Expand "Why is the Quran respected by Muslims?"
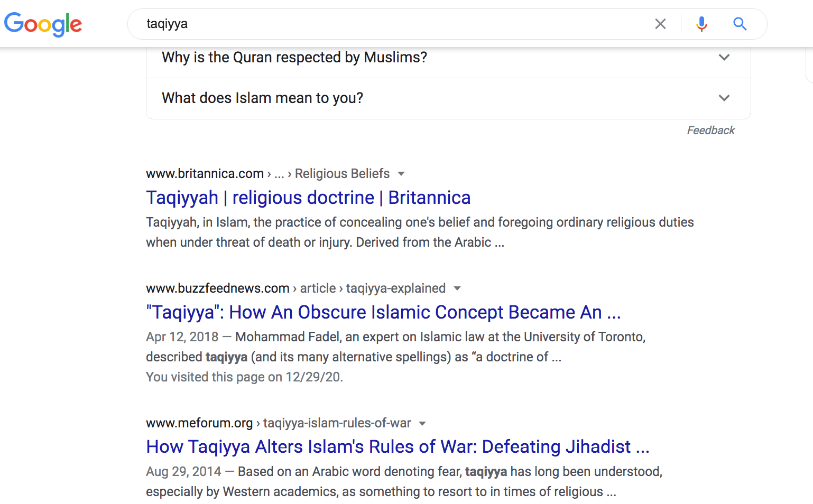Screen dimensions: 813x504 pyautogui.click(x=448, y=57)
